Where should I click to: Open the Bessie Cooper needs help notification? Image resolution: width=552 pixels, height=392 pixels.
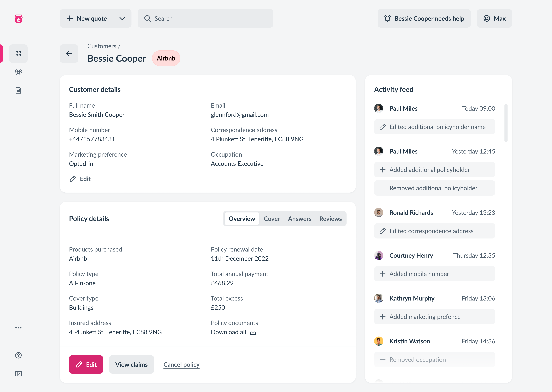pos(424,18)
